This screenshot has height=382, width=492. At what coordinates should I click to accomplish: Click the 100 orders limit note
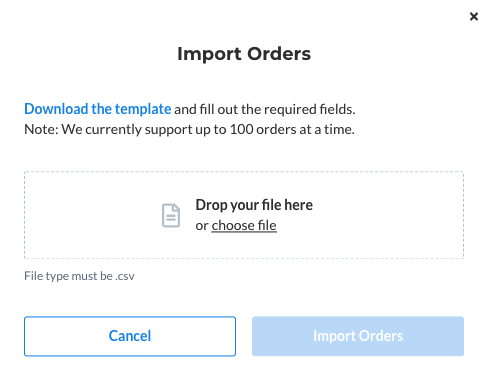[x=189, y=129]
